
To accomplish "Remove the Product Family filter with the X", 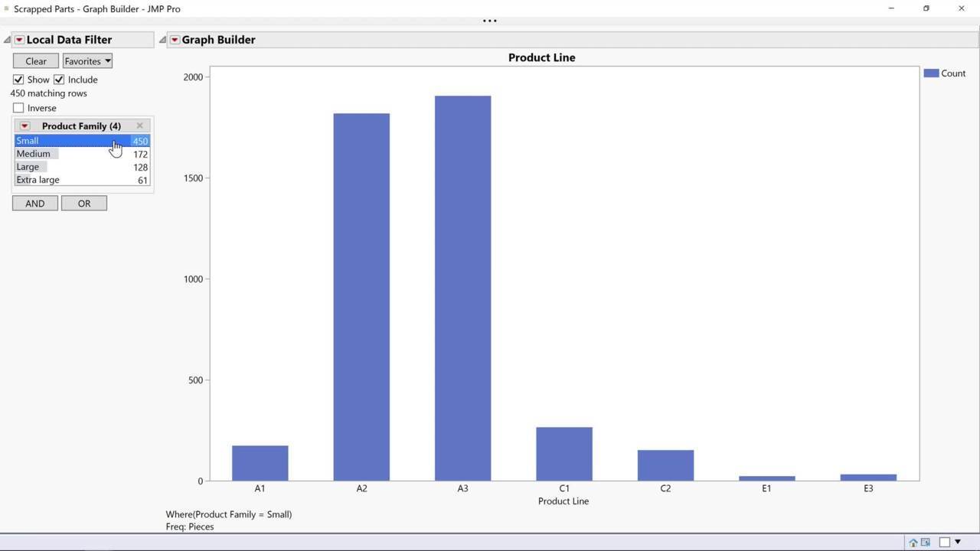I will [x=139, y=126].
